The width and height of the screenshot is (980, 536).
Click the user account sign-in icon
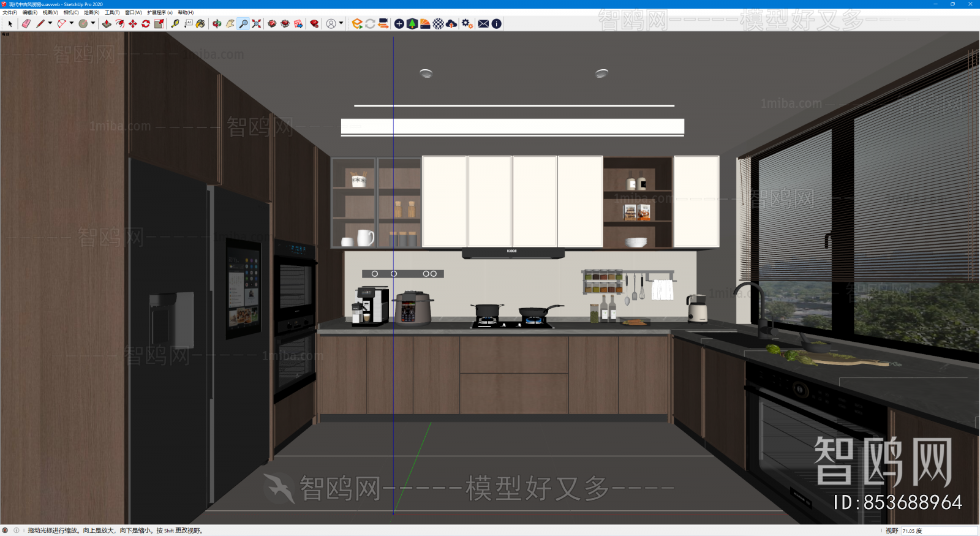(331, 24)
